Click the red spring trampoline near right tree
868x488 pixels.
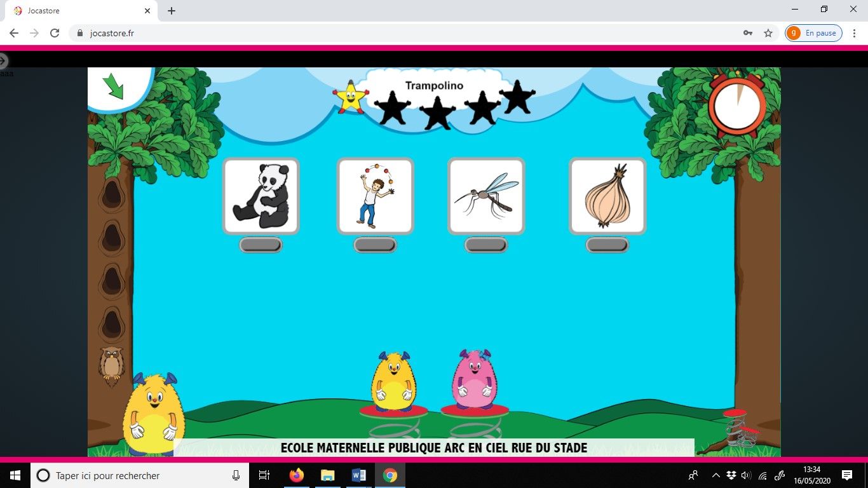pos(740,427)
